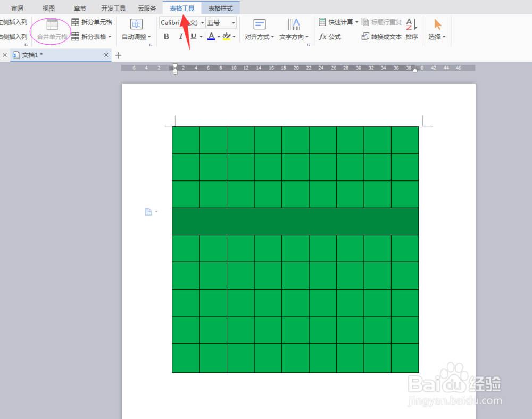The height and width of the screenshot is (419, 532).
Task: Click the Alignment (对齐方式) icon
Action: [260, 24]
